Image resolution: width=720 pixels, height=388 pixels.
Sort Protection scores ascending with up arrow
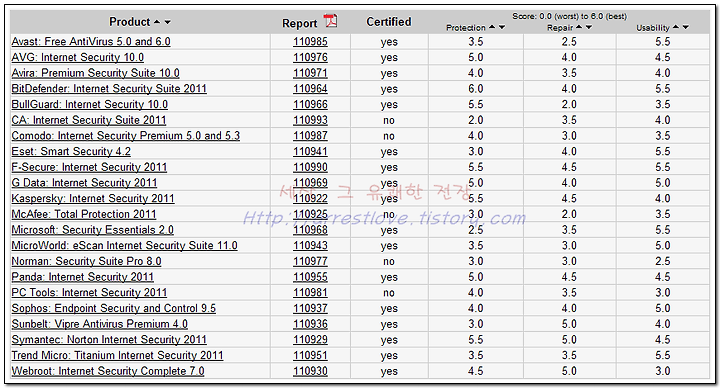pyautogui.click(x=492, y=27)
